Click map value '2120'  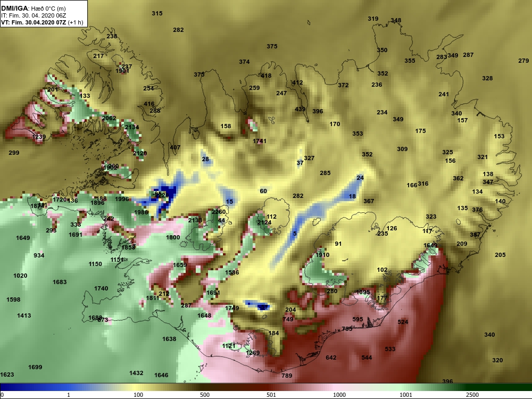[139, 153]
